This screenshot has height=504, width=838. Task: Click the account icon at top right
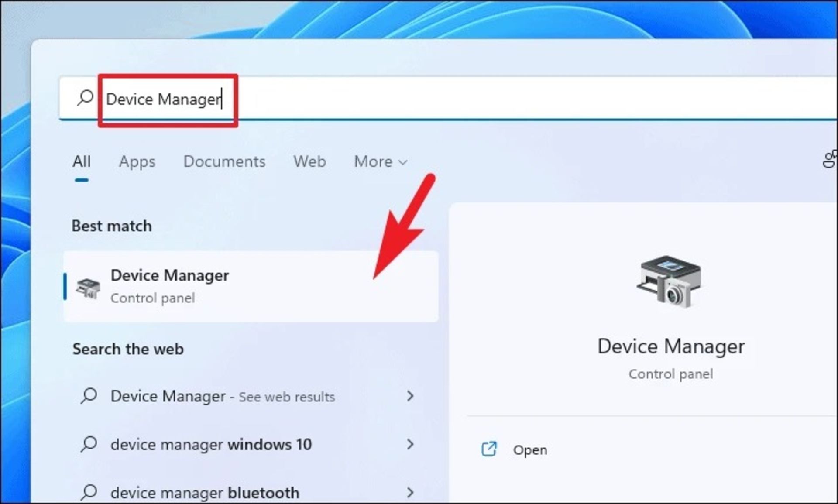(x=829, y=160)
